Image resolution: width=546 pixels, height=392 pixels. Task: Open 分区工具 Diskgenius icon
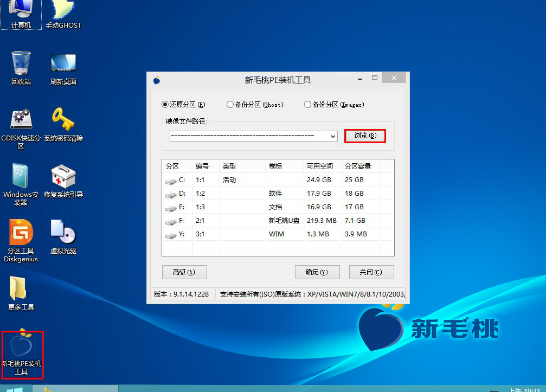[x=21, y=241]
